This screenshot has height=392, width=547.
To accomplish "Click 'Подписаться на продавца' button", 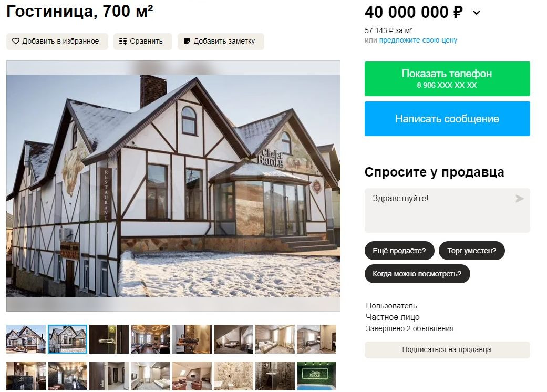I will click(447, 349).
